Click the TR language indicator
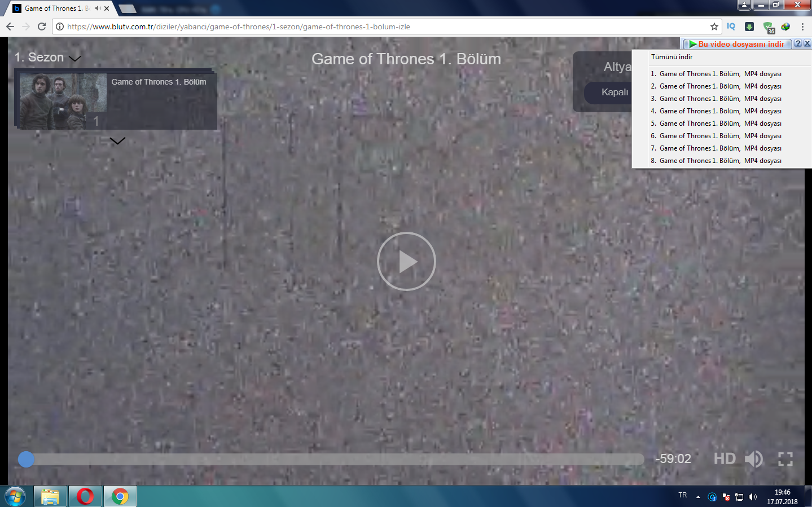This screenshot has height=507, width=812. point(683,495)
